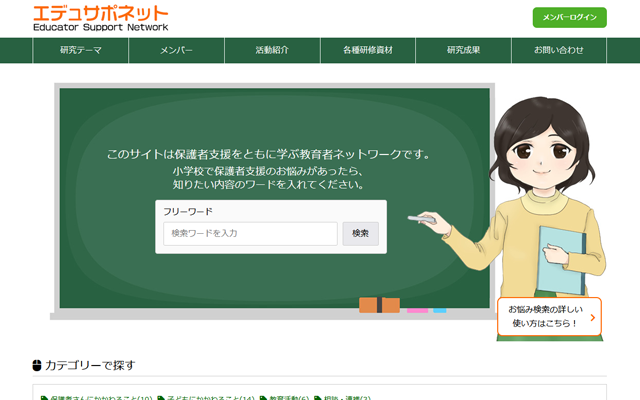Open the お問い合わせ contact page
This screenshot has width=640, height=400.
tap(559, 50)
